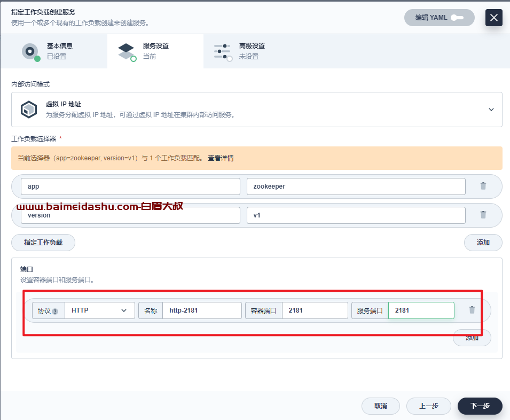Open the HTTP protocol dropdown
The height and width of the screenshot is (420, 510).
pos(100,310)
